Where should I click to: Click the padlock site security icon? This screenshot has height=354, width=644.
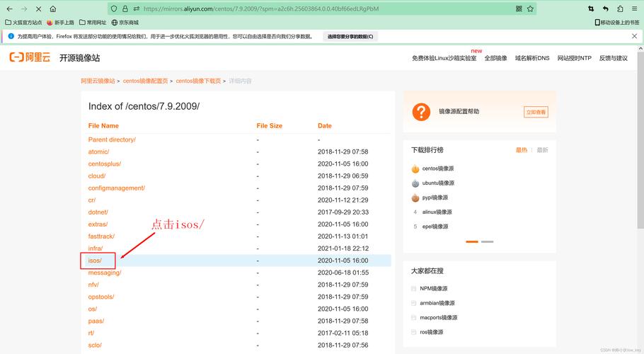(x=125, y=8)
